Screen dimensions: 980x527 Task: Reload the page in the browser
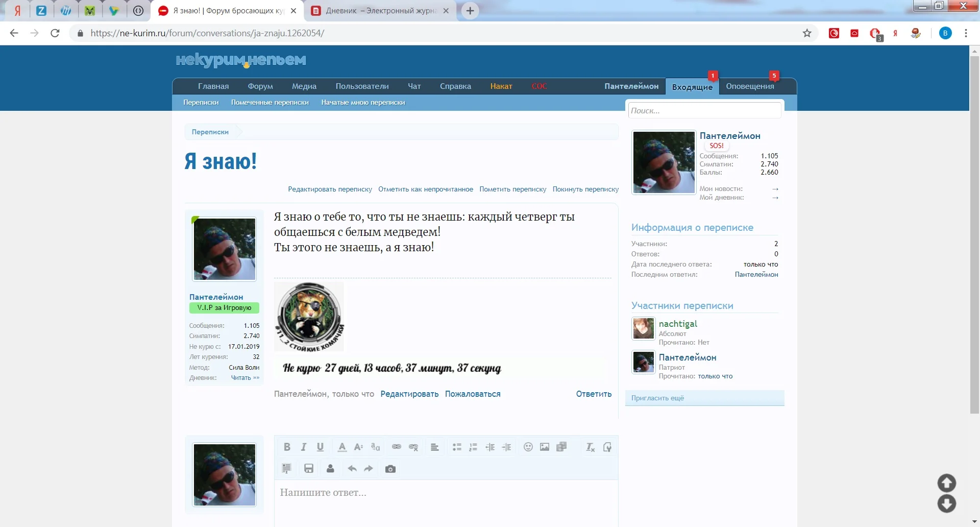(x=55, y=33)
